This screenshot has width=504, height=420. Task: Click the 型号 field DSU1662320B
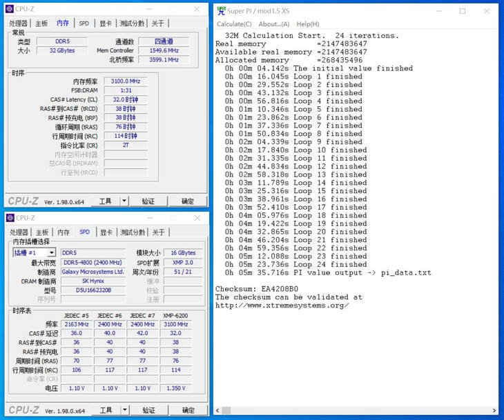pos(93,290)
